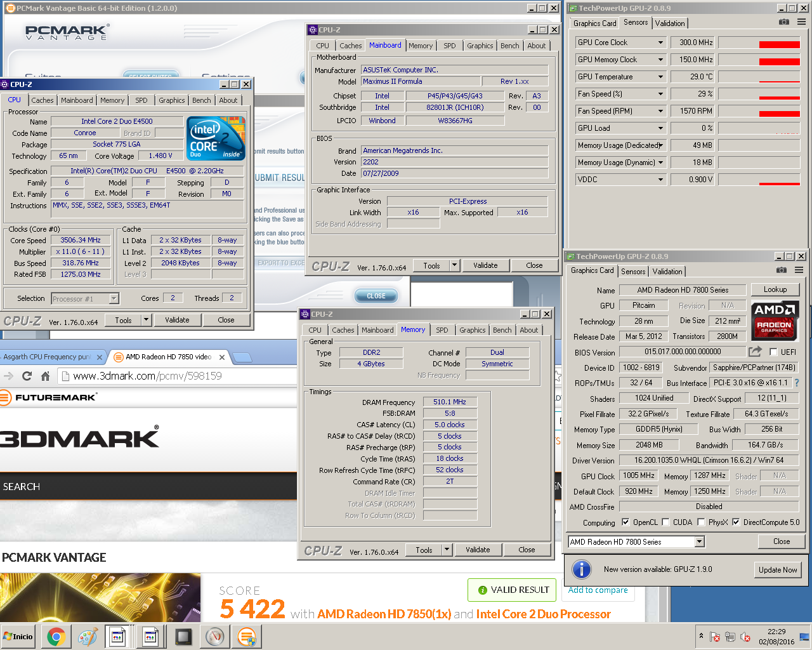Click the camera screenshot icon in GPU-Z Sensors window
The width and height of the screenshot is (812, 650).
[x=784, y=22]
